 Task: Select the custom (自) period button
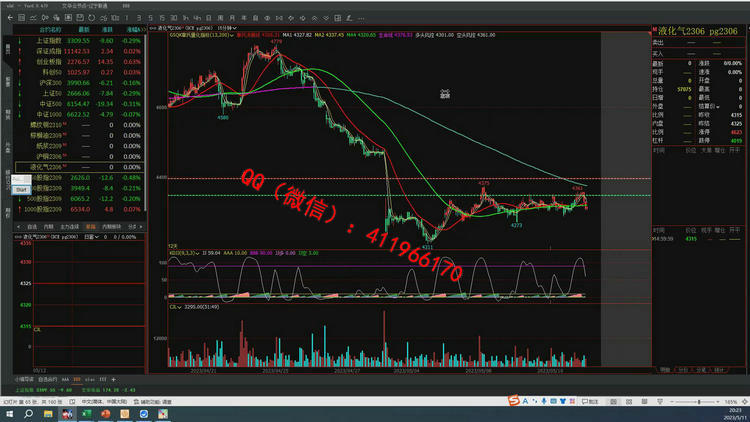click(x=255, y=18)
